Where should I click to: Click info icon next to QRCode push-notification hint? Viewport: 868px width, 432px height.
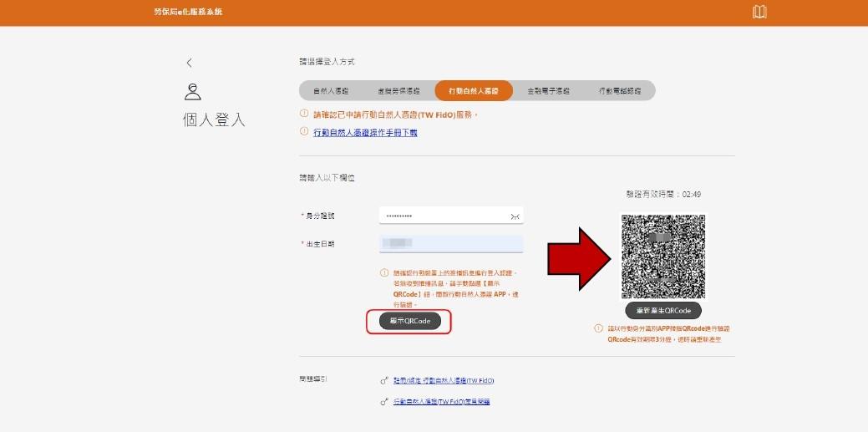tap(383, 273)
